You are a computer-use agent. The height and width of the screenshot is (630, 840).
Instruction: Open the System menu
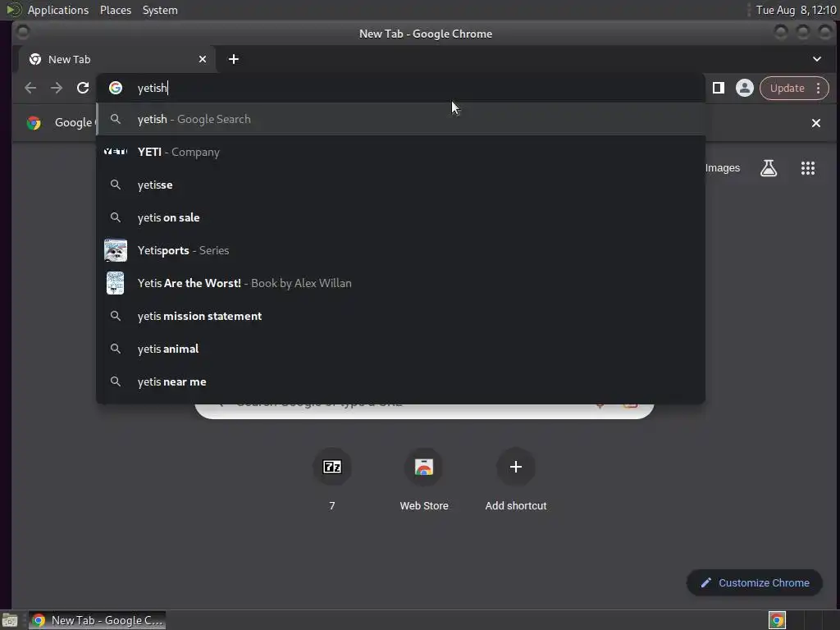click(160, 10)
